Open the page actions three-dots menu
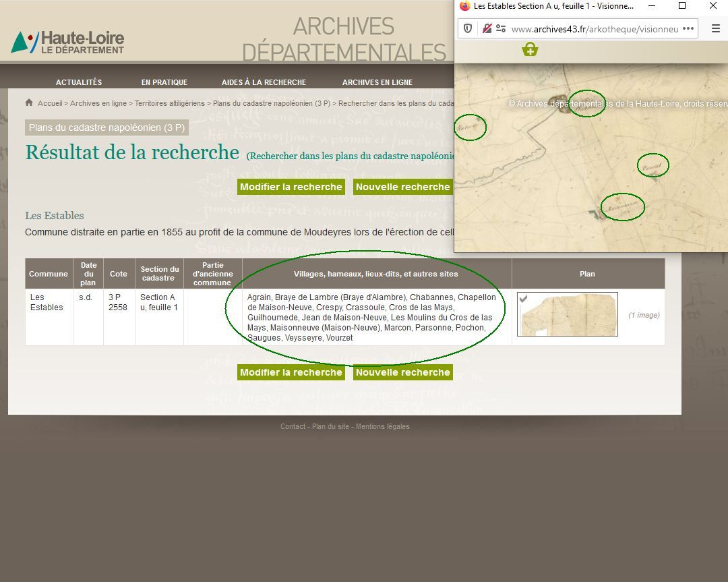728x582 pixels. tap(688, 29)
